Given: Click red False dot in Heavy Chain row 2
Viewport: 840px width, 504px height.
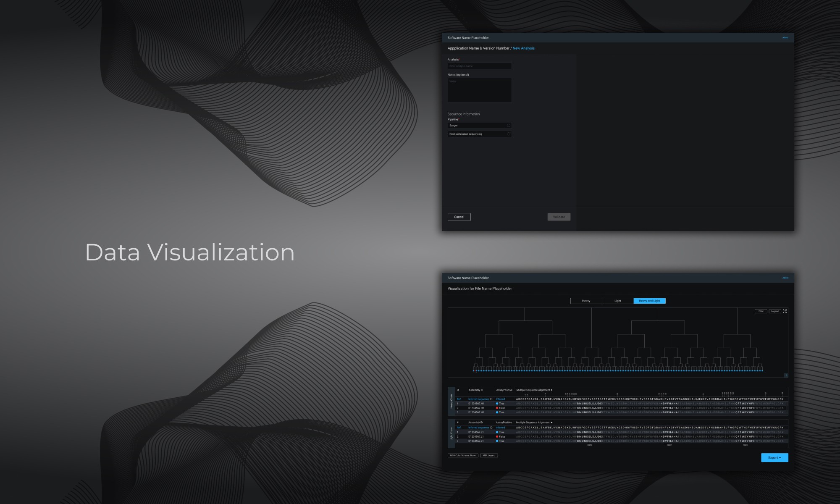Looking at the screenshot, I should pos(497,408).
